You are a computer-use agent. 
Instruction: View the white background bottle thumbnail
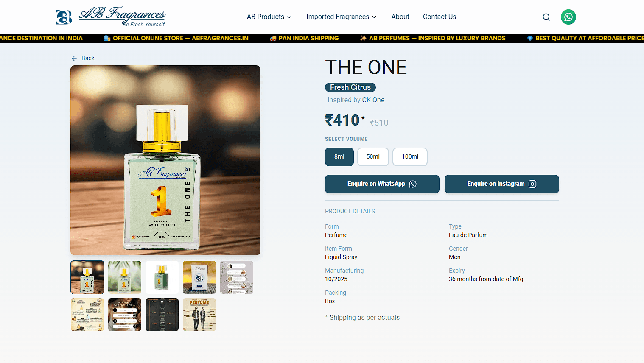click(162, 277)
